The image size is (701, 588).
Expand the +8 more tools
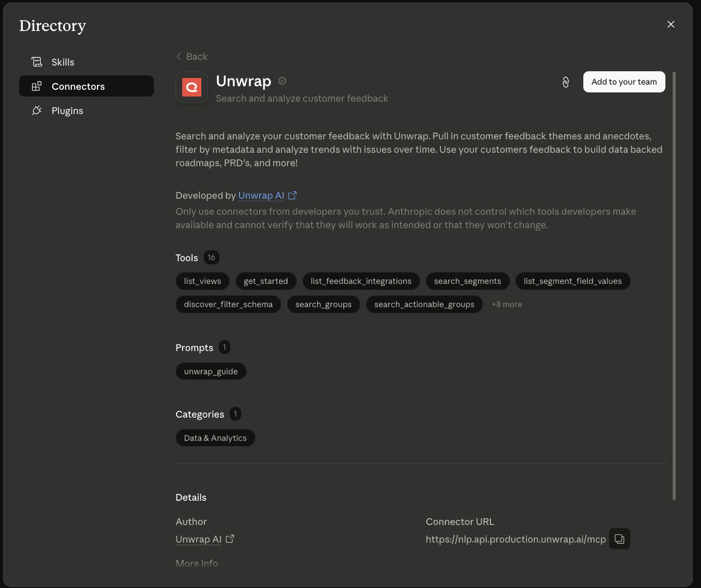pos(506,305)
